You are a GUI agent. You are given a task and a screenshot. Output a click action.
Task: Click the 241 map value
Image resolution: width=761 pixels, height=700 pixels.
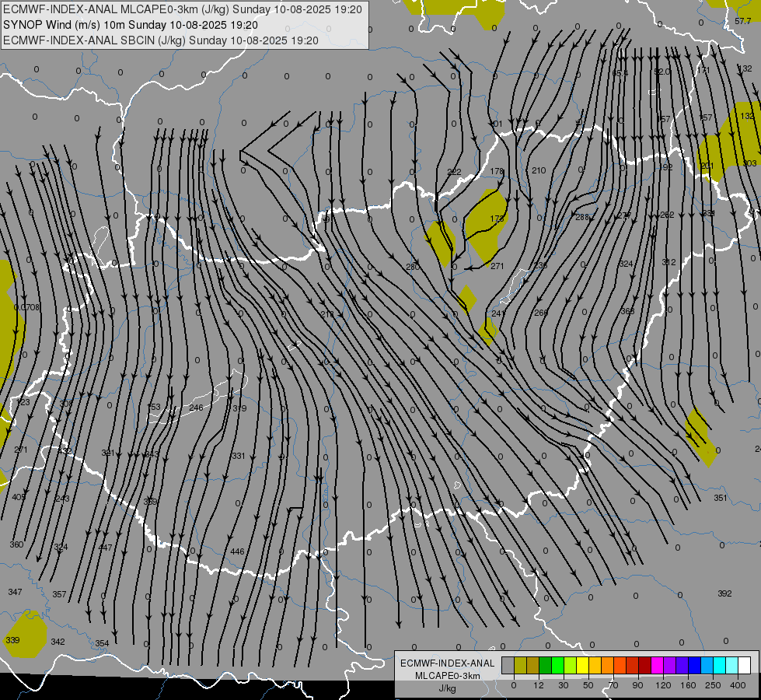(498, 313)
